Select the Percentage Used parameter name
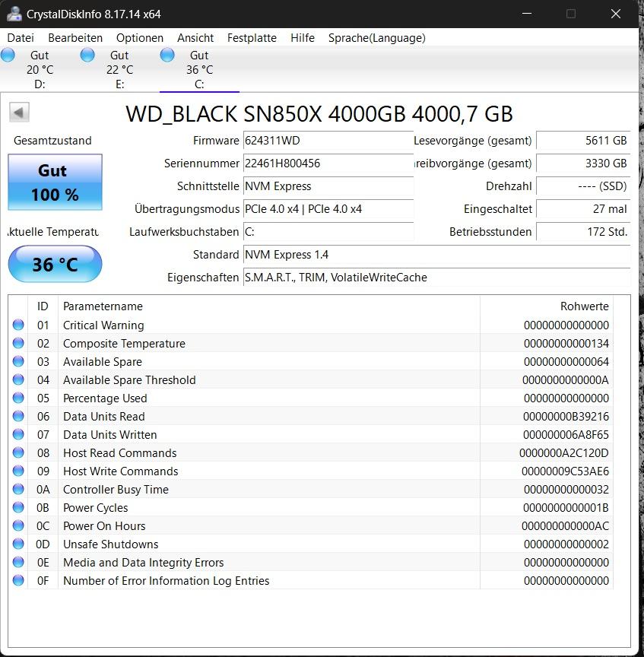The height and width of the screenshot is (657, 644). [105, 398]
